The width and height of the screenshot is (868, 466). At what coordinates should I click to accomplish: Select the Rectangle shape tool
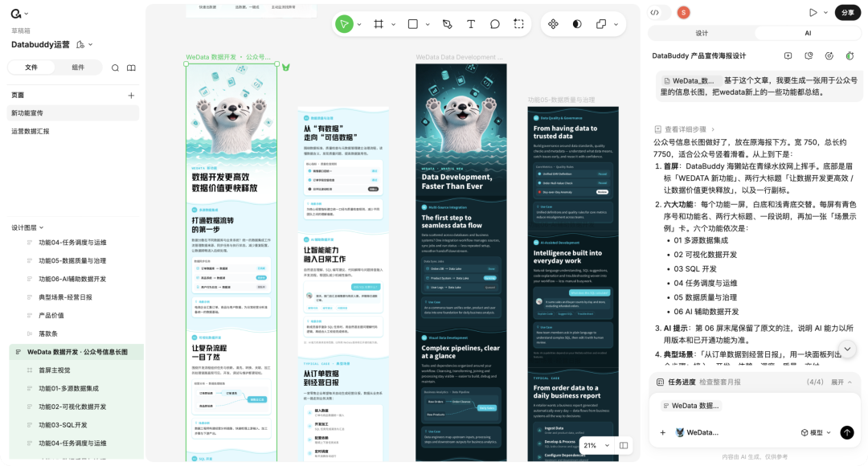pos(413,24)
